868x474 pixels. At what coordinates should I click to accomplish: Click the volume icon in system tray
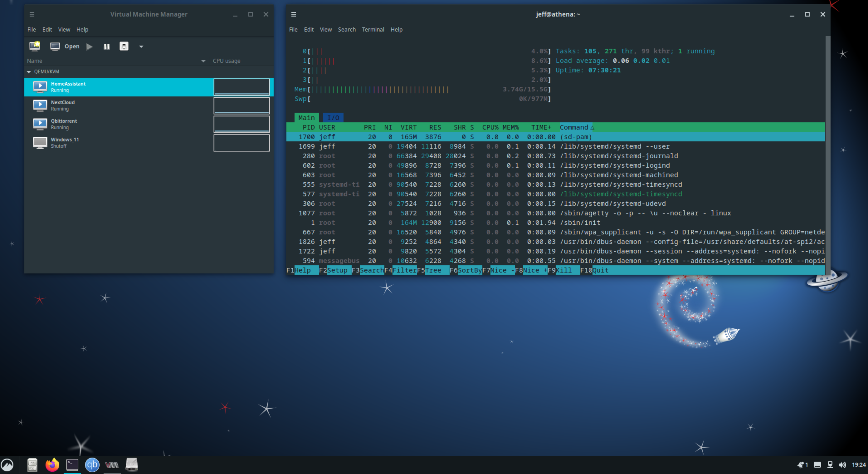842,464
